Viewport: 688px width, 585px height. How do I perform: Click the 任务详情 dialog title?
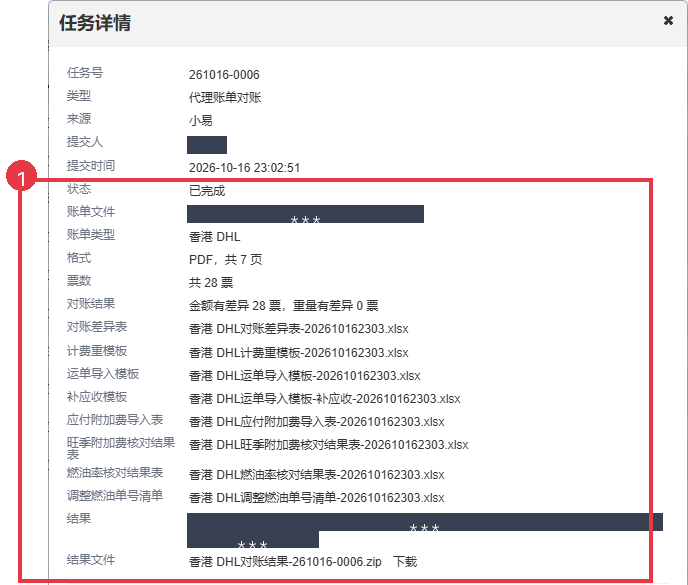coord(95,23)
